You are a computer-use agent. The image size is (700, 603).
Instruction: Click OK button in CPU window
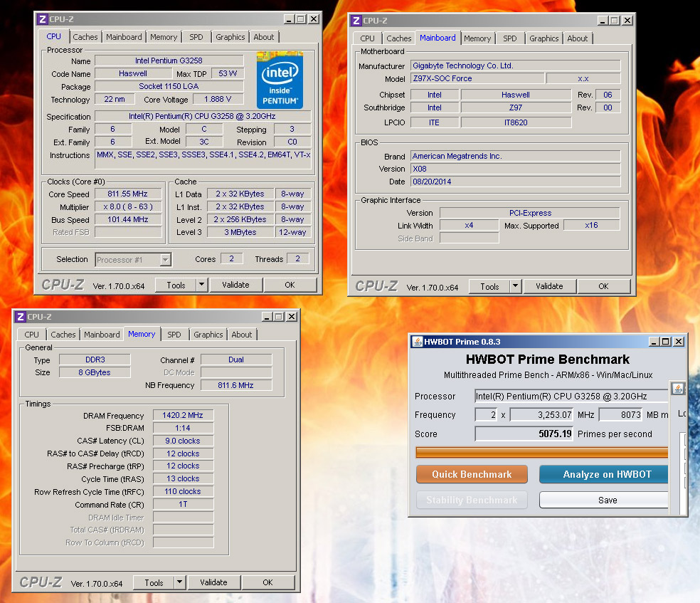tap(290, 285)
